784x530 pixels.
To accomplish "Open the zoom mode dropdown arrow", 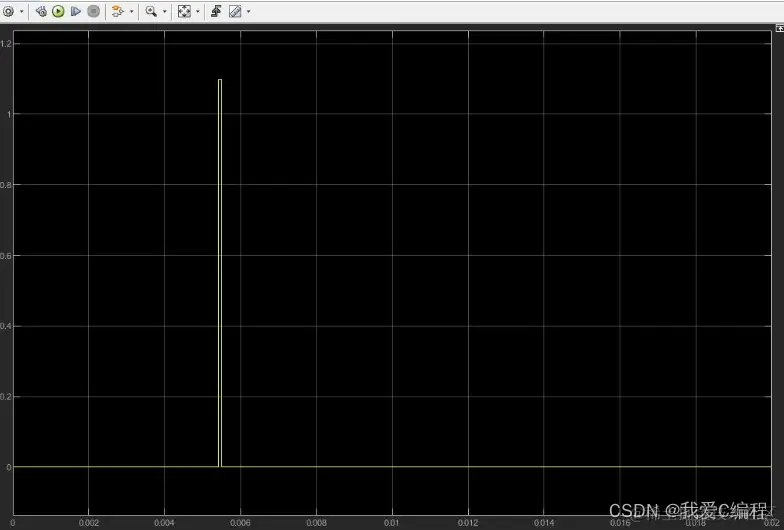I will pos(164,12).
